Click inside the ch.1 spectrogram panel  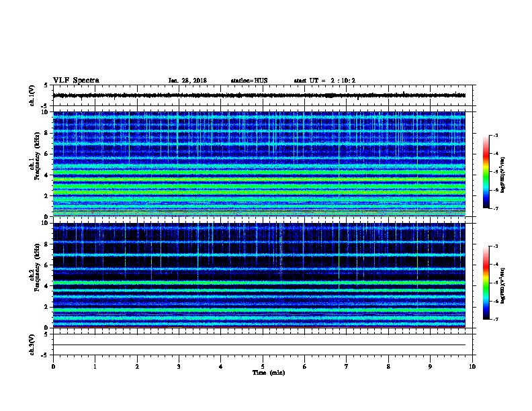click(x=259, y=164)
